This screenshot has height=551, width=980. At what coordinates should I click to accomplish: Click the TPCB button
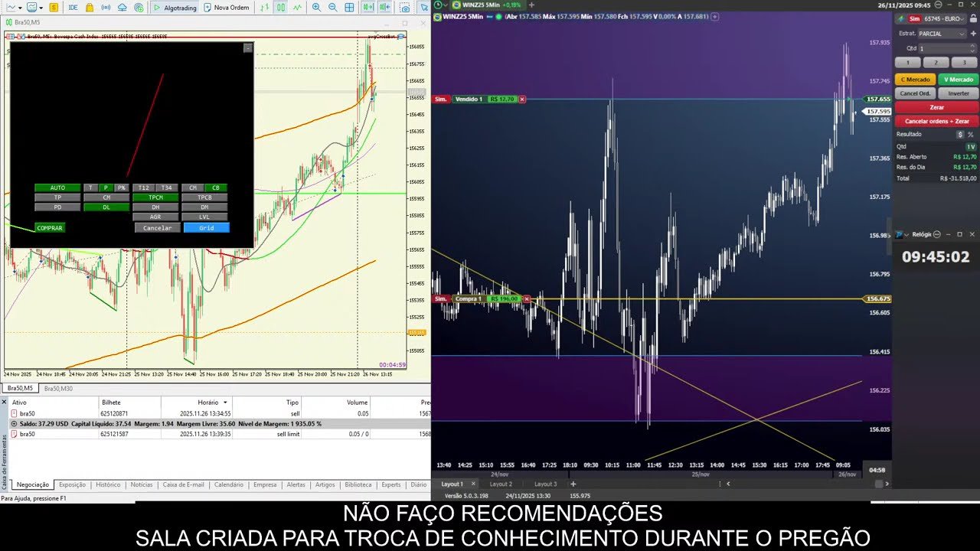[204, 197]
